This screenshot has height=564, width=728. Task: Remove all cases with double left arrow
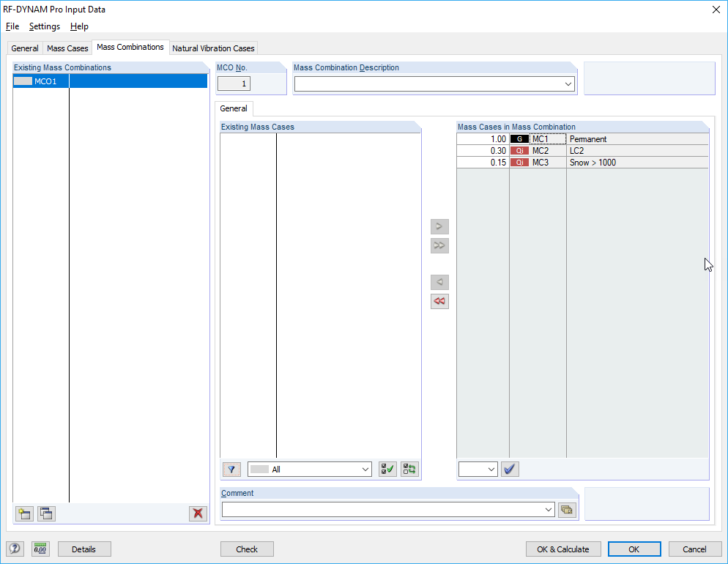pyautogui.click(x=439, y=301)
